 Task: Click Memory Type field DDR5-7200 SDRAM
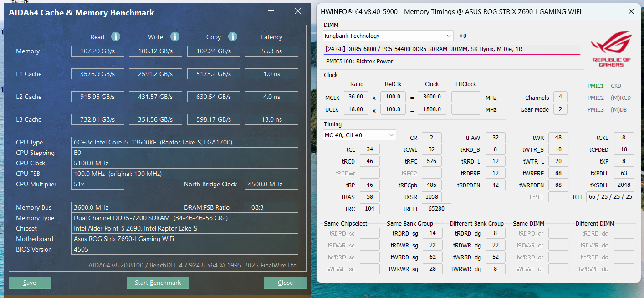click(184, 218)
